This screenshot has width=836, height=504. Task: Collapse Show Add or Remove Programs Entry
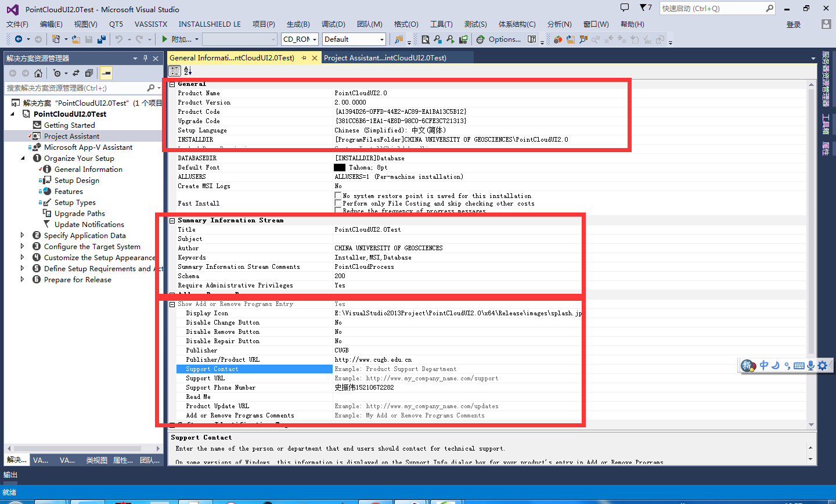click(x=172, y=304)
